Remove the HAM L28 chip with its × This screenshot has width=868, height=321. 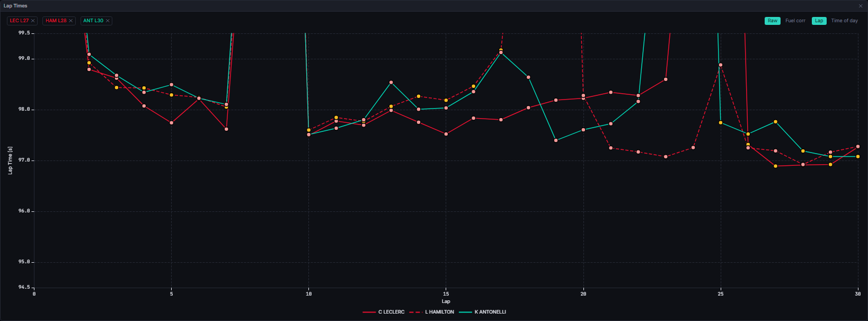click(70, 21)
